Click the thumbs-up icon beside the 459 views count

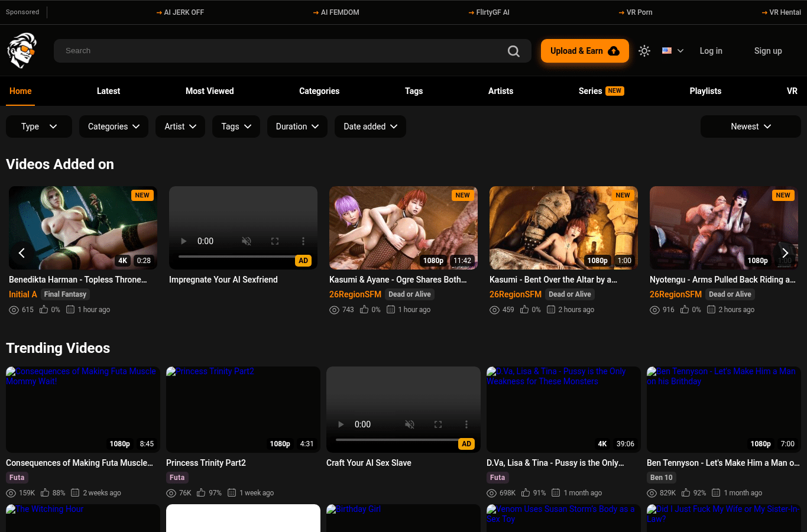tap(524, 309)
